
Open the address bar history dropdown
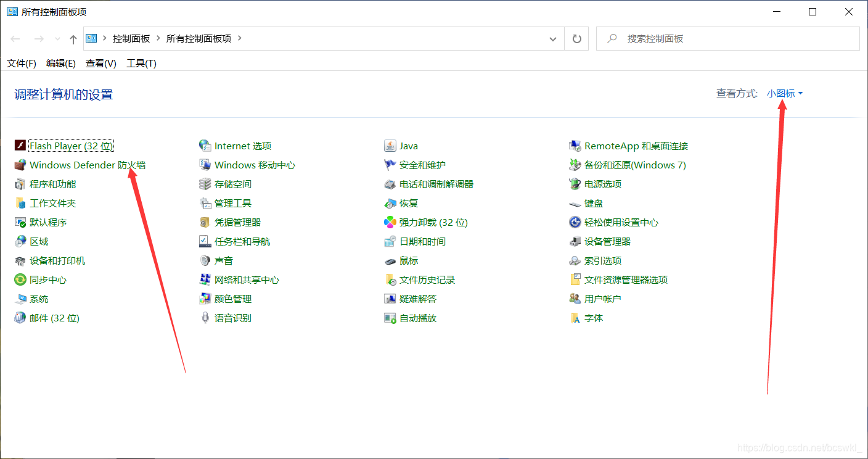pos(553,38)
